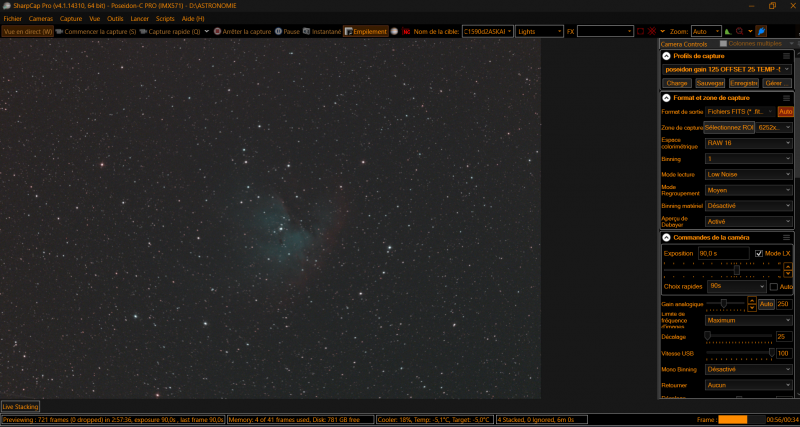Open the Binning dropdown
Viewport: 800px width, 427px height.
tap(748, 159)
